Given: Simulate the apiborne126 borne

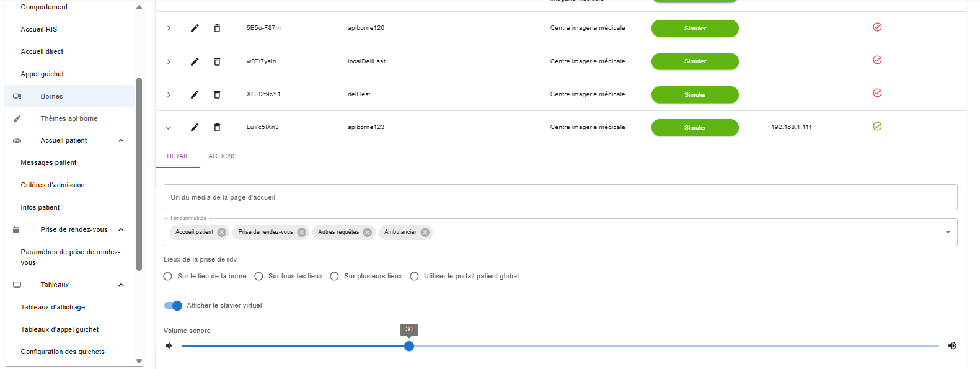Looking at the screenshot, I should point(695,29).
